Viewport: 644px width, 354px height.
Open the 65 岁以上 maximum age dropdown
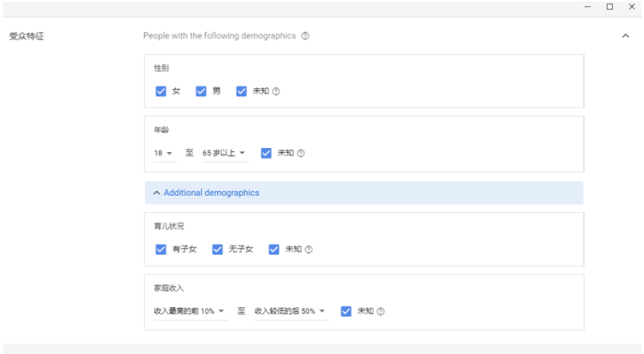(x=225, y=154)
